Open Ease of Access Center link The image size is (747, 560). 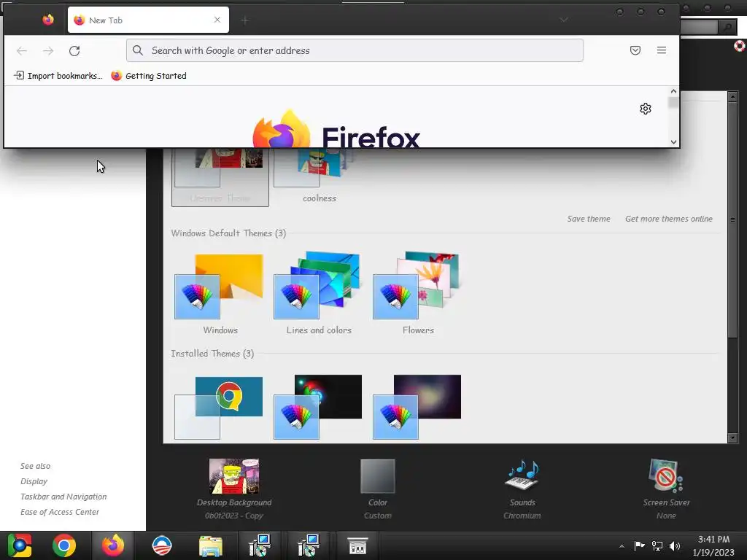tap(60, 512)
